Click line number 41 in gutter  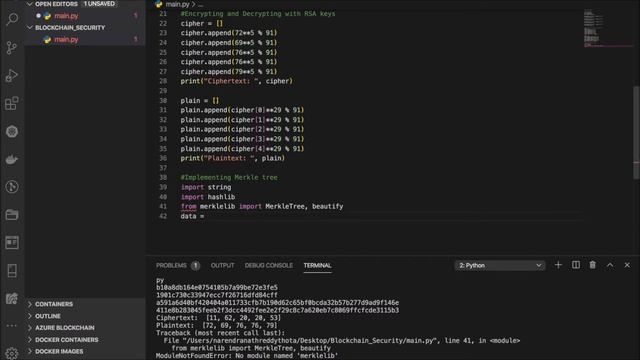coord(163,207)
